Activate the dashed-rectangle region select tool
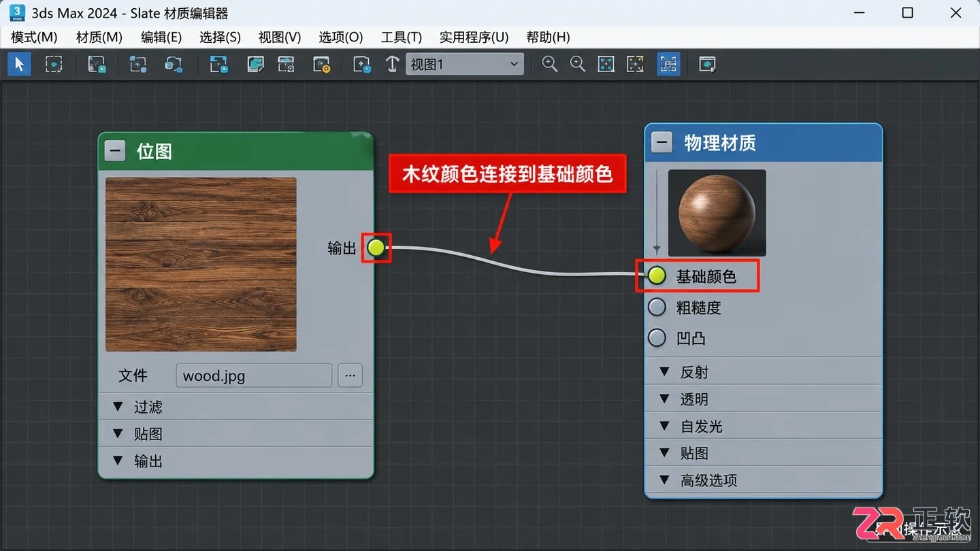 [x=54, y=65]
